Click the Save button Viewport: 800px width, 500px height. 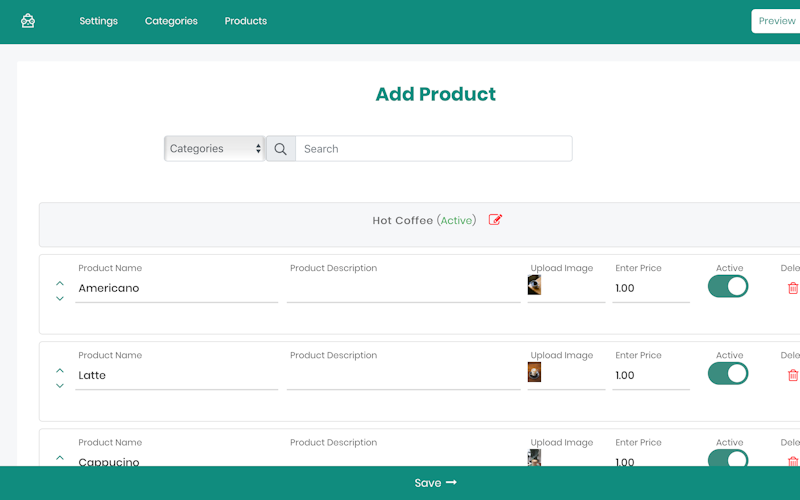click(435, 483)
